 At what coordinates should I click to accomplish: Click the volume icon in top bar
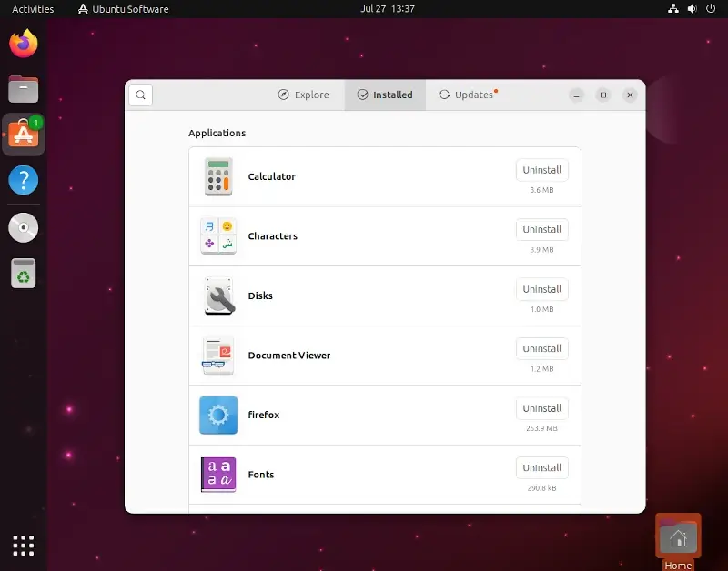[x=692, y=9]
